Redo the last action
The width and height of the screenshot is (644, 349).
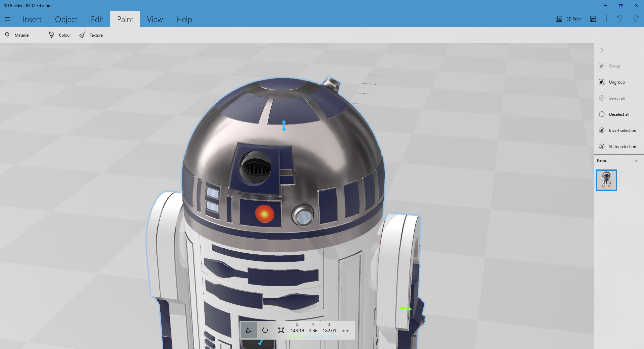click(x=636, y=19)
